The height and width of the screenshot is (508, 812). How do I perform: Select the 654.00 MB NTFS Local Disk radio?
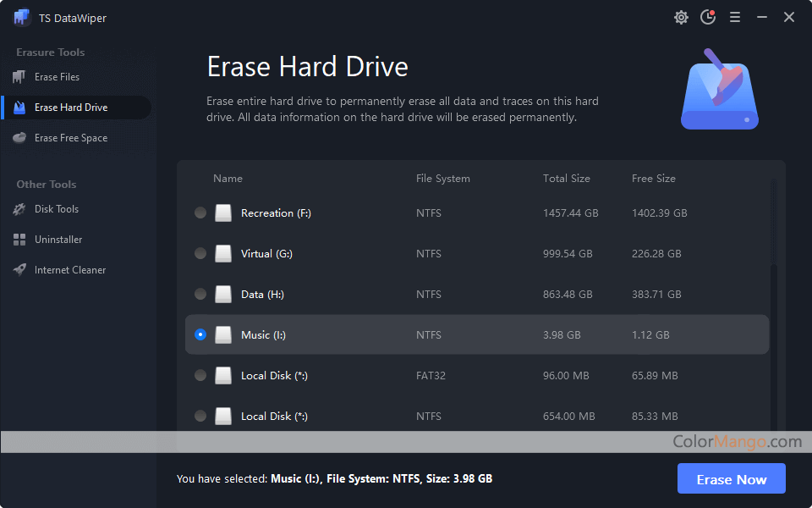(200, 417)
